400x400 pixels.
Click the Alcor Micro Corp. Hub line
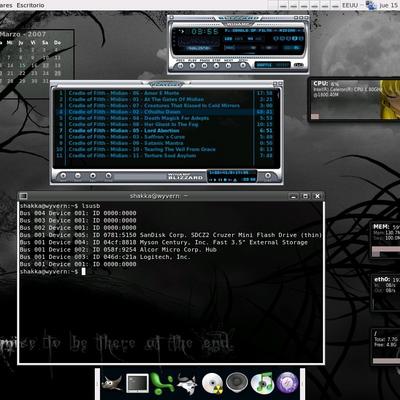pyautogui.click(x=118, y=250)
